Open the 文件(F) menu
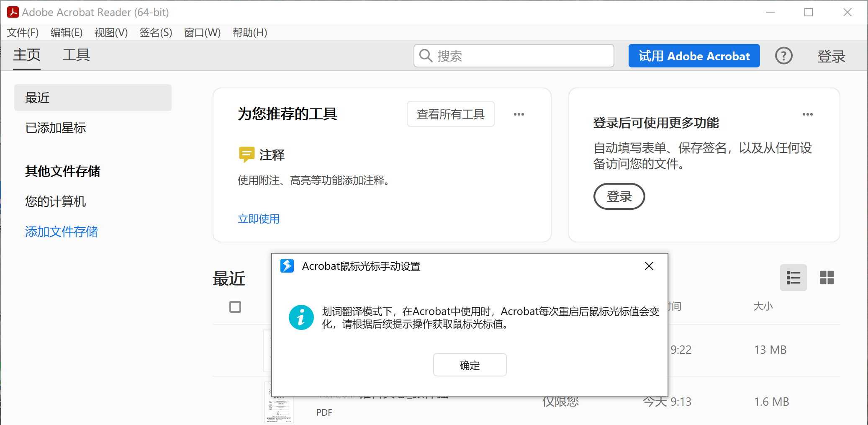This screenshot has height=425, width=868. (23, 33)
